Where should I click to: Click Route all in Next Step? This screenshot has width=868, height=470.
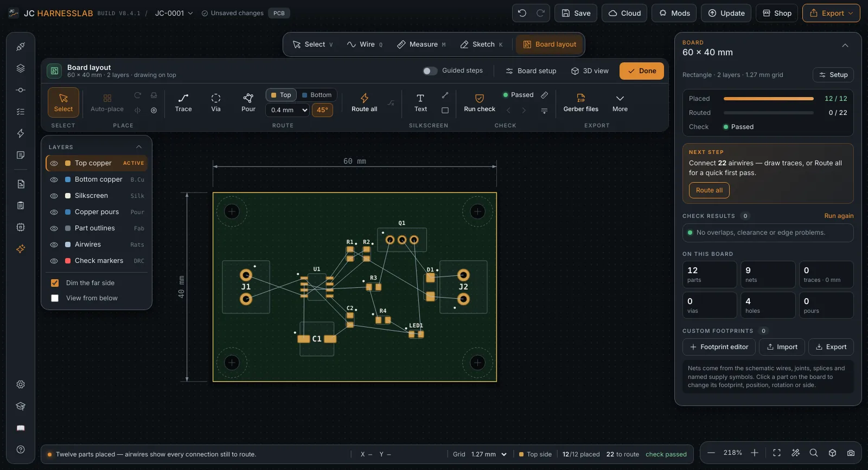click(709, 190)
